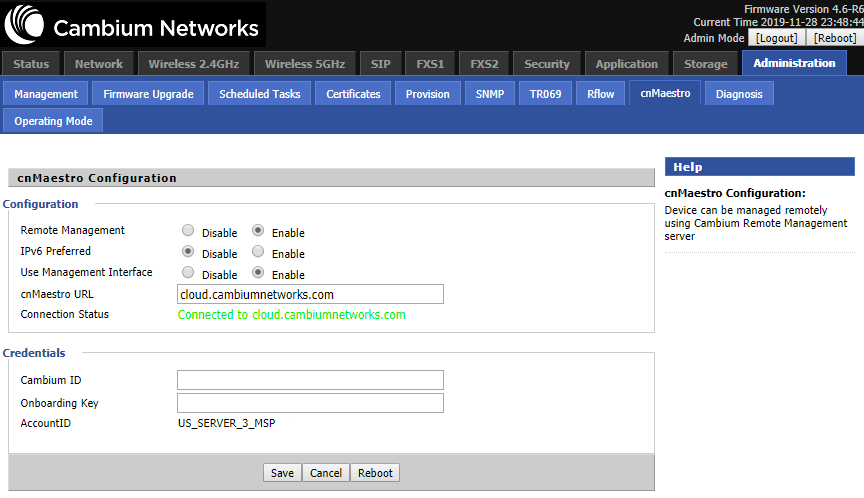Open the Security tab
Viewport: 864px width, 498px height.
click(x=547, y=64)
